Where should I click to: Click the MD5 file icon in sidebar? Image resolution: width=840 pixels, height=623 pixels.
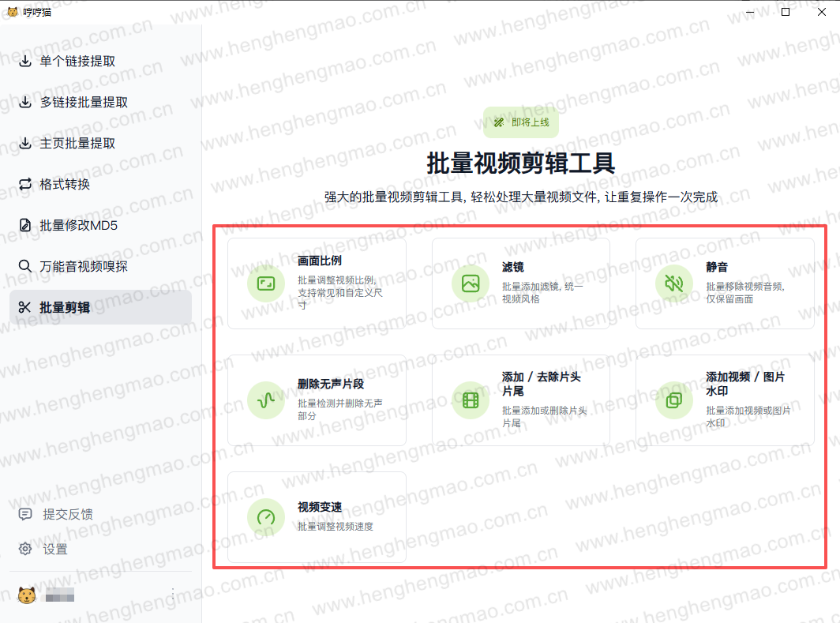[25, 225]
